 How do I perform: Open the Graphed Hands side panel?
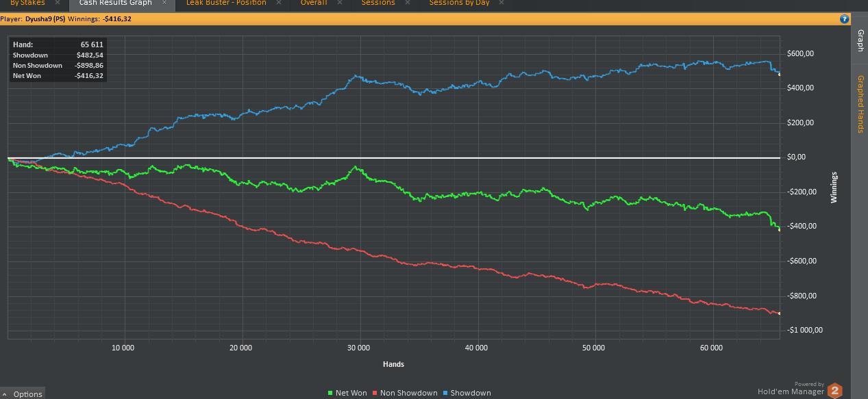[860, 104]
